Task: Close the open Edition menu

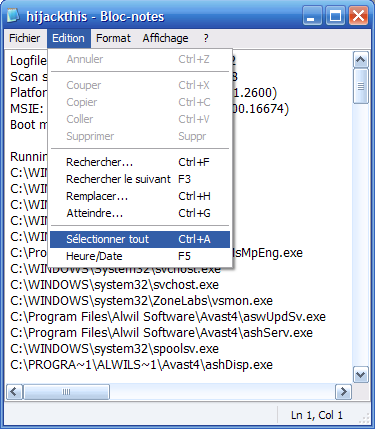Action: pos(68,38)
